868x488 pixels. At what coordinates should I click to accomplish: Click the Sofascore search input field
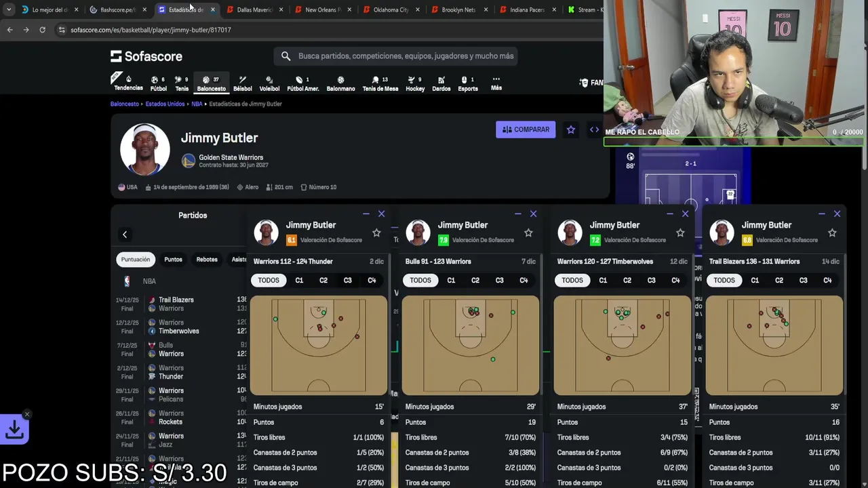pos(396,56)
